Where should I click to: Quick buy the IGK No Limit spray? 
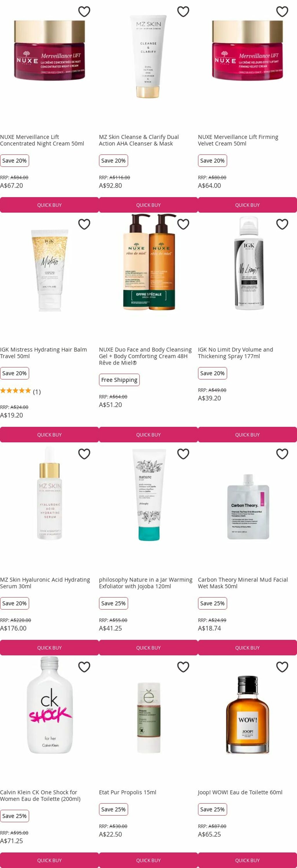point(247,435)
